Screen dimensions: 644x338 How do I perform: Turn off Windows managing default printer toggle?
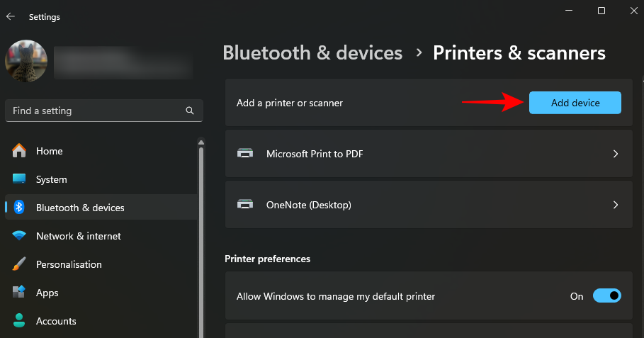(606, 295)
